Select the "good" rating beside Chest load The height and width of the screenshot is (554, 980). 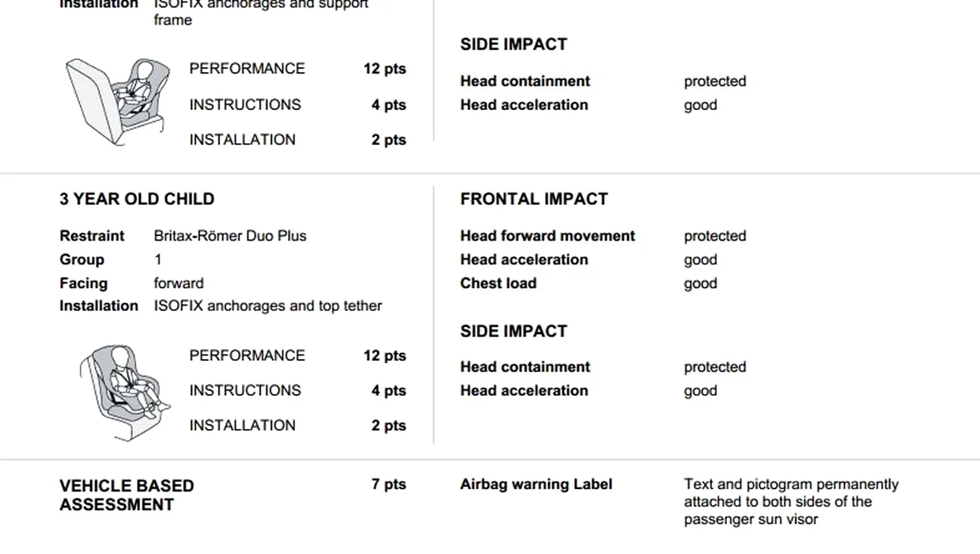(701, 283)
